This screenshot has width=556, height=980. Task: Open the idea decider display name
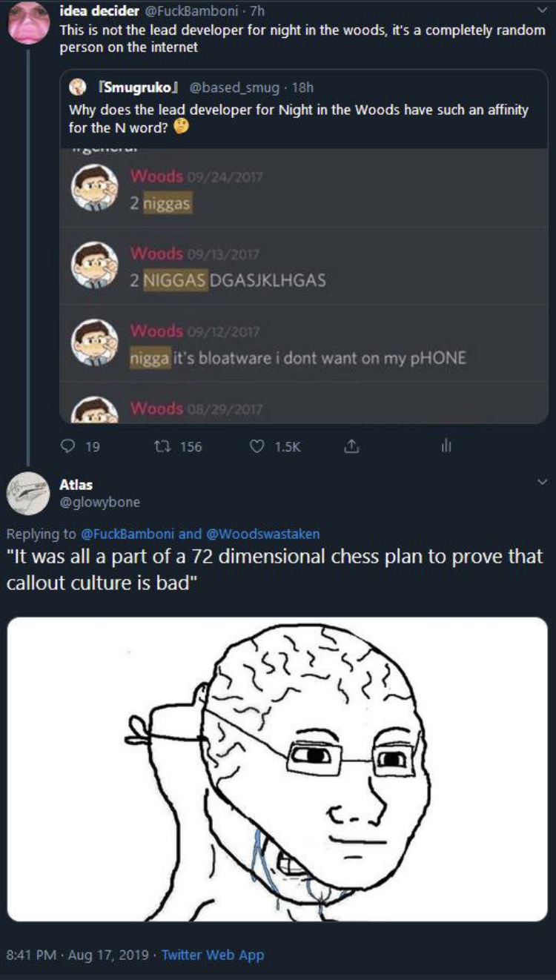pyautogui.click(x=99, y=10)
